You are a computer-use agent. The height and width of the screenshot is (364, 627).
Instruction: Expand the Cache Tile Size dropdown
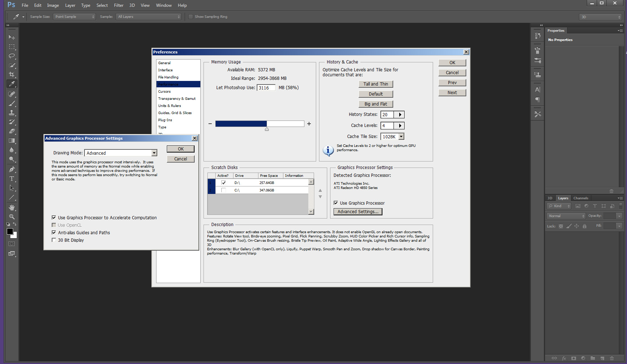click(401, 137)
